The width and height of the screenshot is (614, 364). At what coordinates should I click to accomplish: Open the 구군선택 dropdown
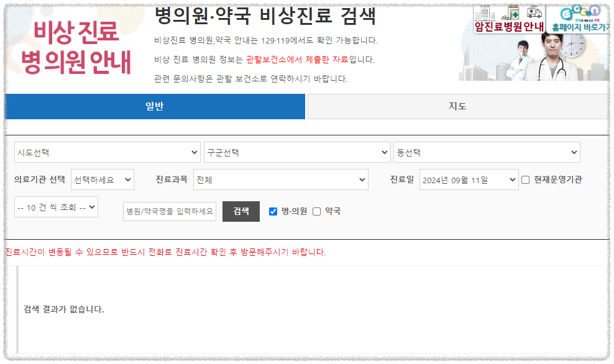point(297,152)
